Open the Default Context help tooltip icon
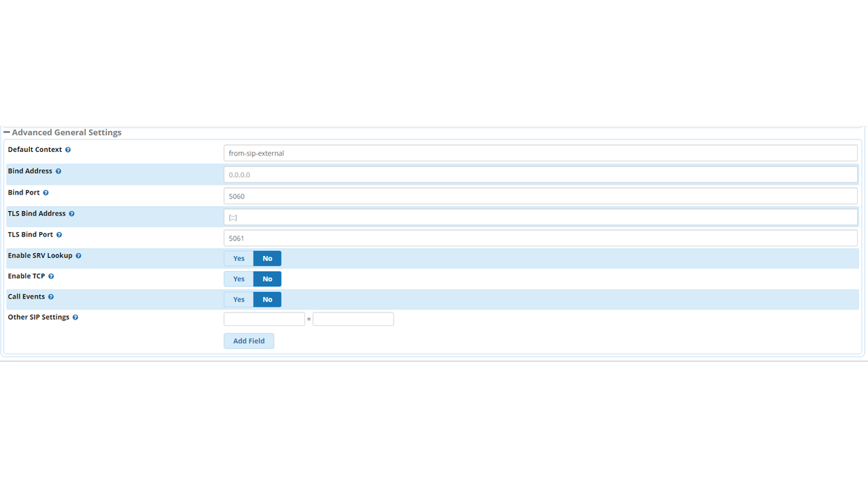This screenshot has width=868, height=488. 67,149
